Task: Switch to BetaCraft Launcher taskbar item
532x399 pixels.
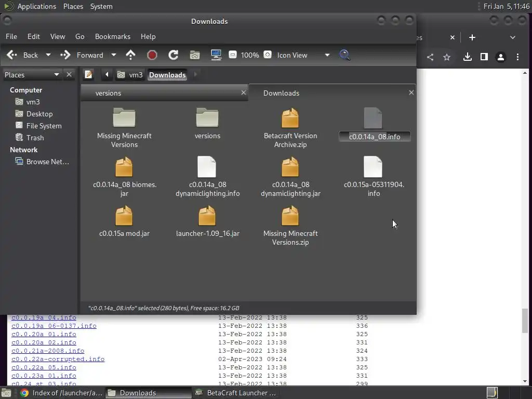Action: (x=236, y=393)
